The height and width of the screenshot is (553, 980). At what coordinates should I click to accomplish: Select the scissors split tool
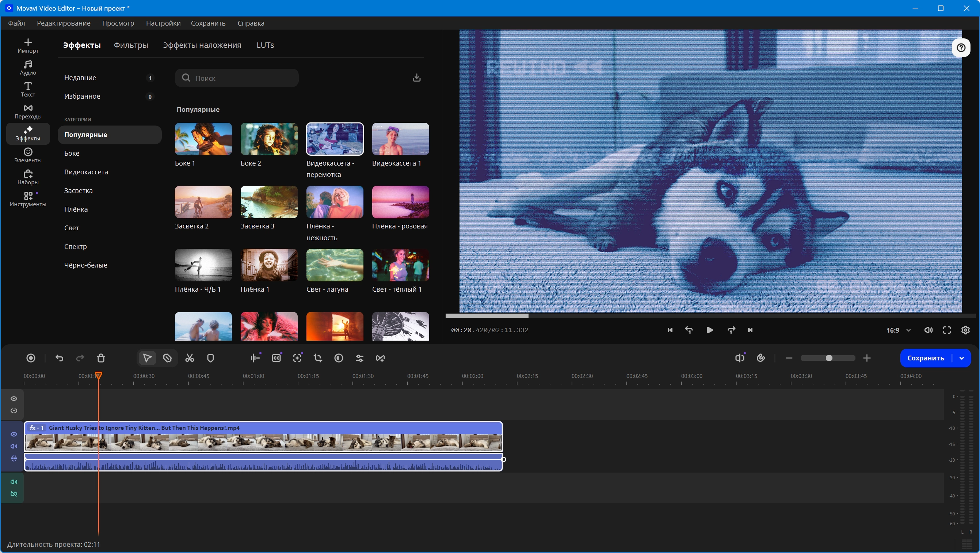(x=190, y=358)
